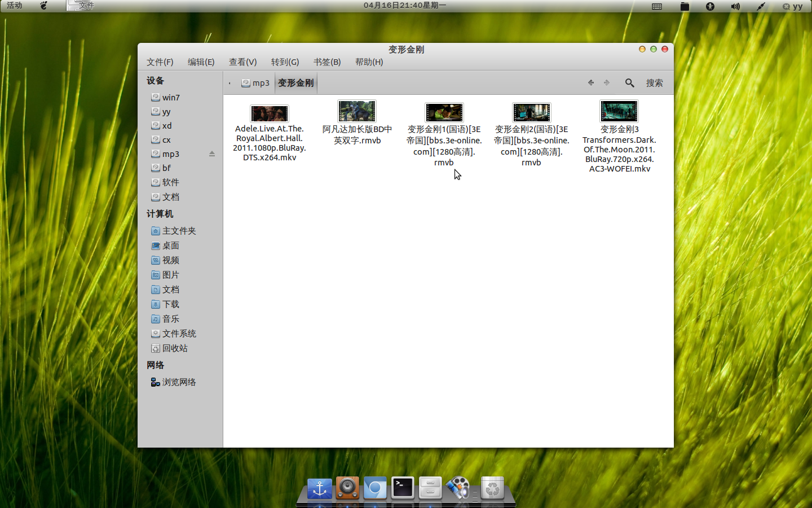Viewport: 812px width, 508px height.
Task: Click 变形金刚3 Transformers file name text
Action: point(619,149)
